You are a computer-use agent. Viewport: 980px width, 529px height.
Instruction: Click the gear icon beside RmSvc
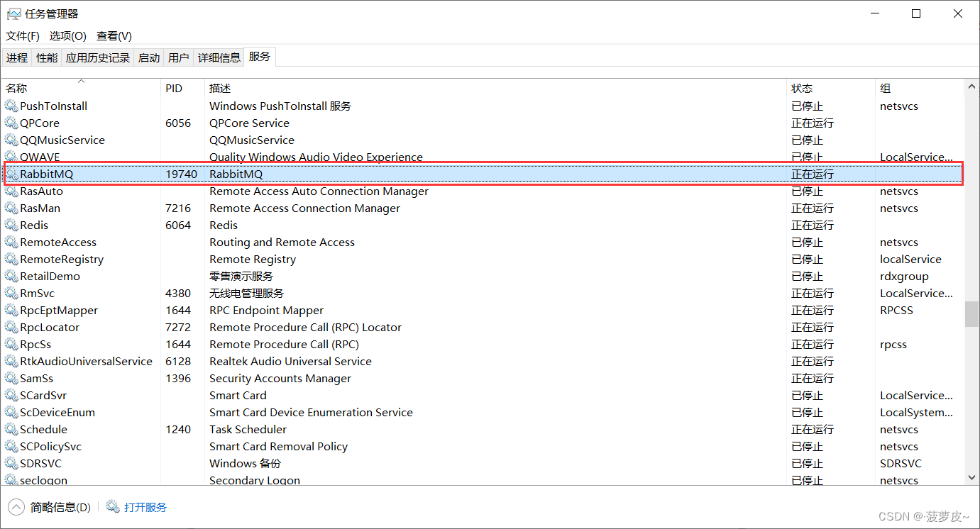tap(11, 294)
